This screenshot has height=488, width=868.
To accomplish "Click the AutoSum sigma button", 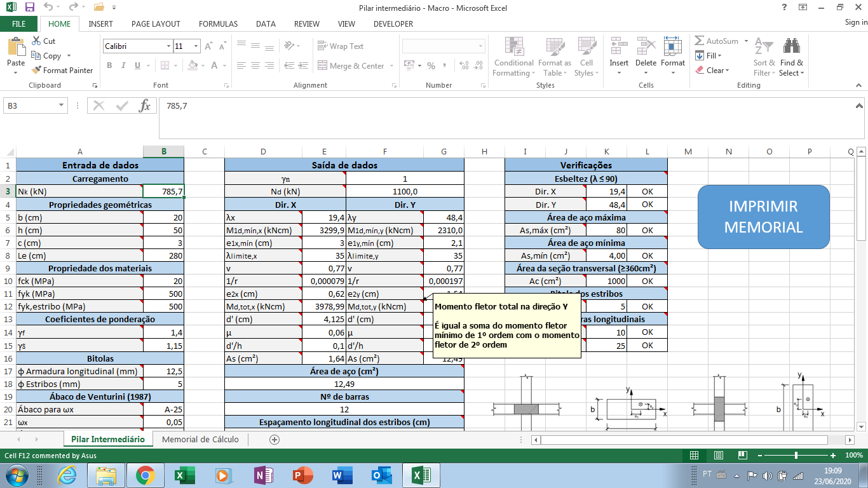I will click(x=717, y=41).
